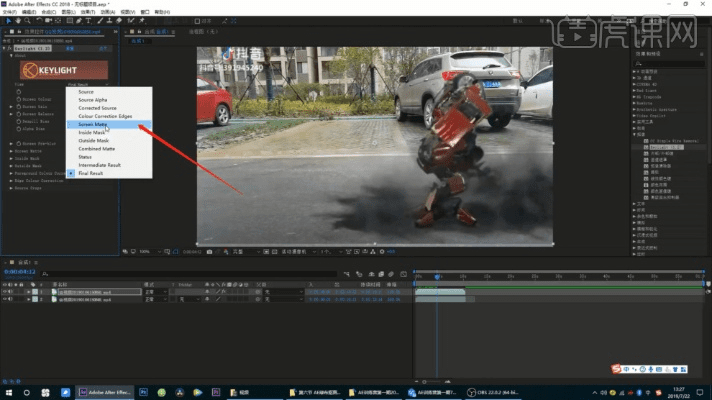Toggle visibility eye of first timeline layer
The image size is (712, 400).
(x=5, y=291)
